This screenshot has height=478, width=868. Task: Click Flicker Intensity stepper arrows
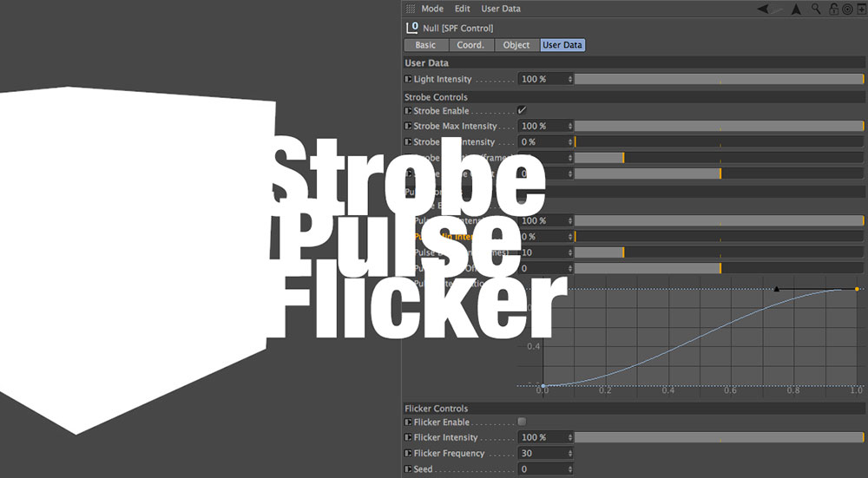click(x=569, y=437)
